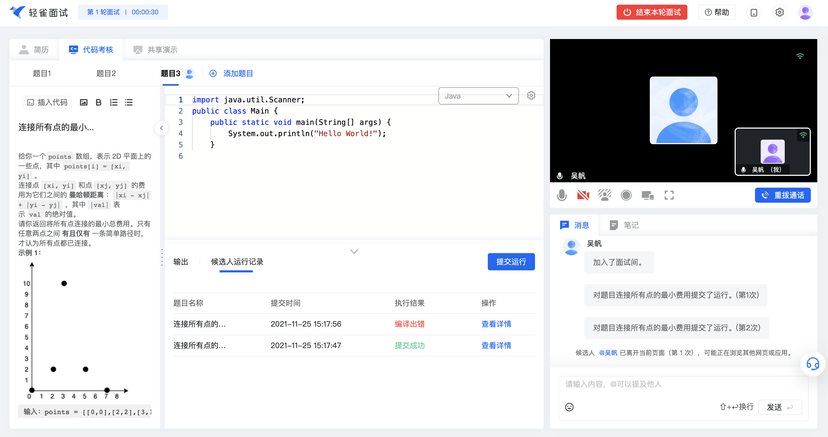Switch to the 笔记 tab

click(x=624, y=226)
